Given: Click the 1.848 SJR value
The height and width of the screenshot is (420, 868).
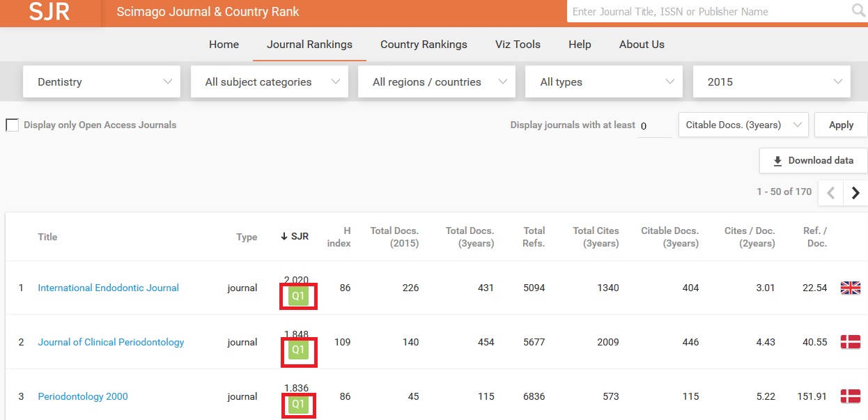Looking at the screenshot, I should (296, 334).
